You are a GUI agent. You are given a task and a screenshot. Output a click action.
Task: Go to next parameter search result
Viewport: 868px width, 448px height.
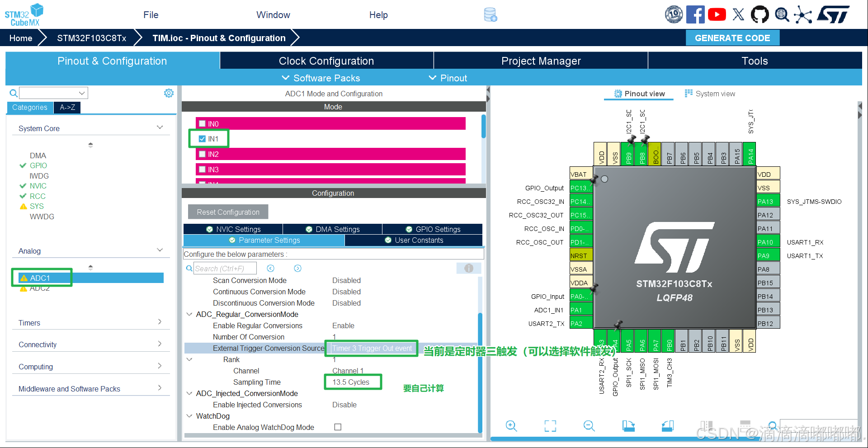point(297,269)
